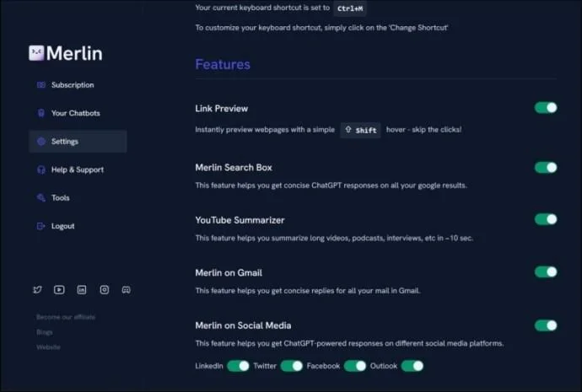Open Merlin's Instagram page icon
582x392 pixels.
pos(105,290)
